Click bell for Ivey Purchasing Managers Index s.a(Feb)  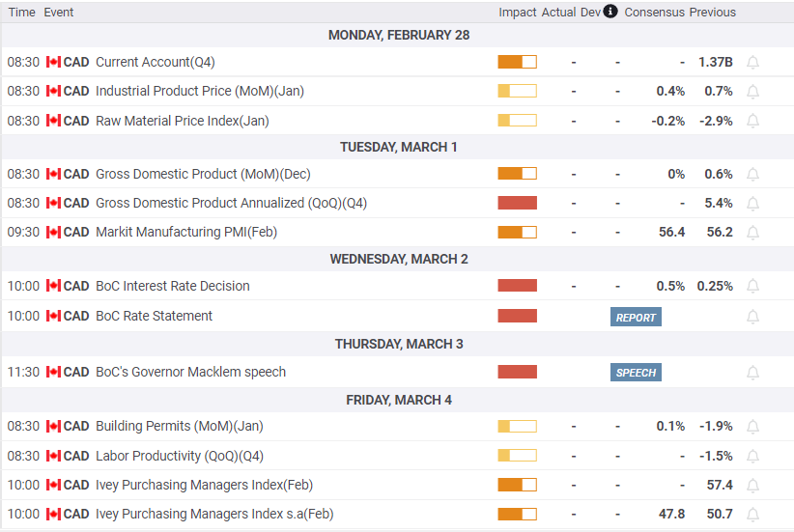tap(753, 515)
